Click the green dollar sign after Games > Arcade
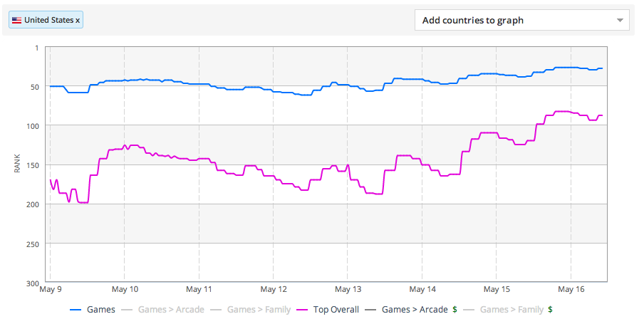Image resolution: width=644 pixels, height=319 pixels. point(455,310)
